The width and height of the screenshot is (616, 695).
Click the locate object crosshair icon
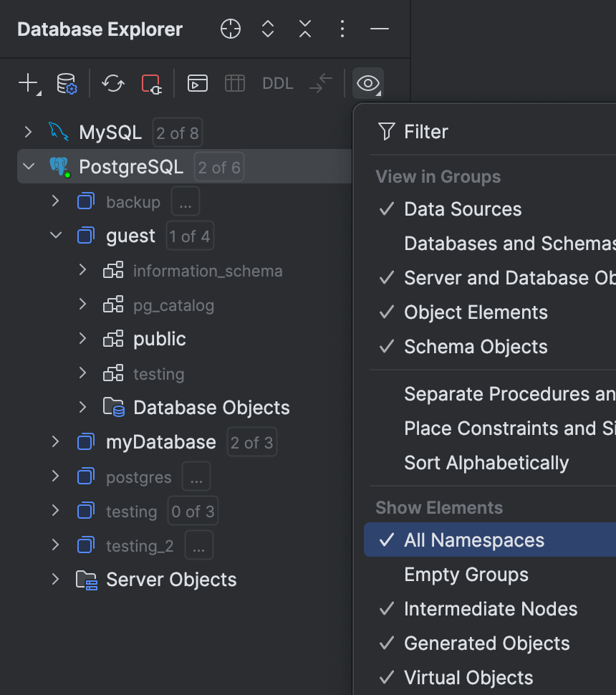pyautogui.click(x=230, y=29)
